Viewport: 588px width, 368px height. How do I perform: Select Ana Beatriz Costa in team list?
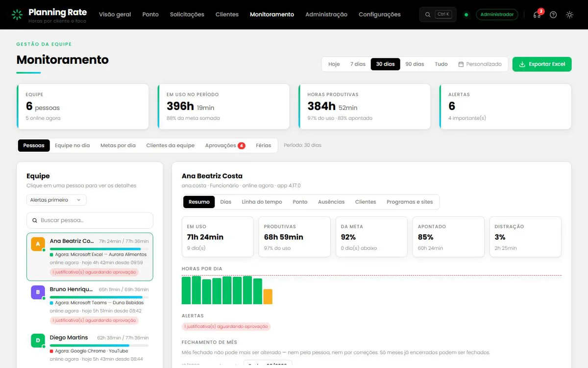90,257
